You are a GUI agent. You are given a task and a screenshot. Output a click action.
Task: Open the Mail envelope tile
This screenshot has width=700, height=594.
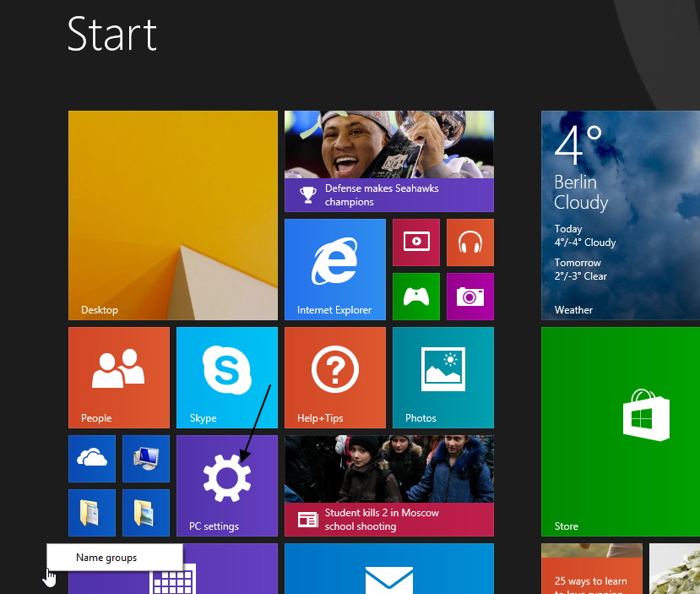click(389, 569)
